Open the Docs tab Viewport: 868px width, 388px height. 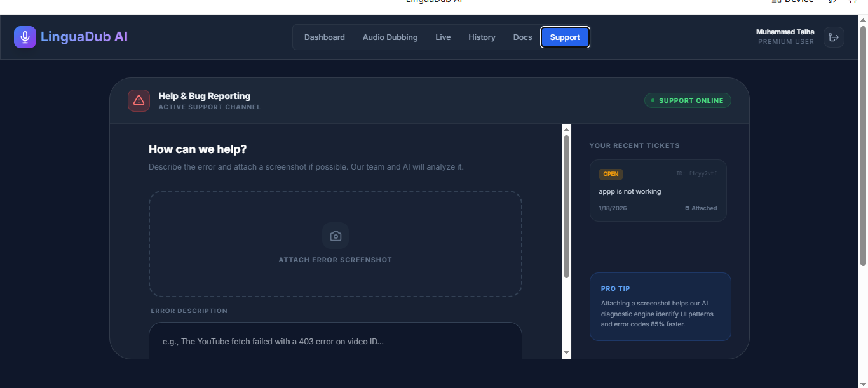[522, 37]
